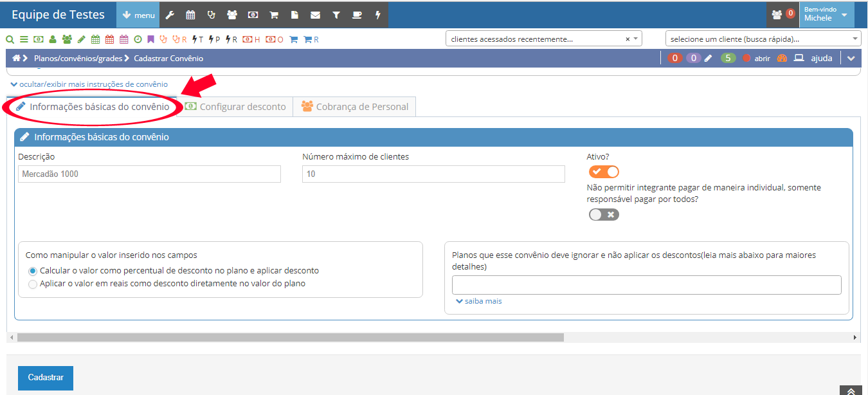This screenshot has width=868, height=395.
Task: Open 'selecione um cliente' quick search dropdown
Action: pyautogui.click(x=763, y=39)
